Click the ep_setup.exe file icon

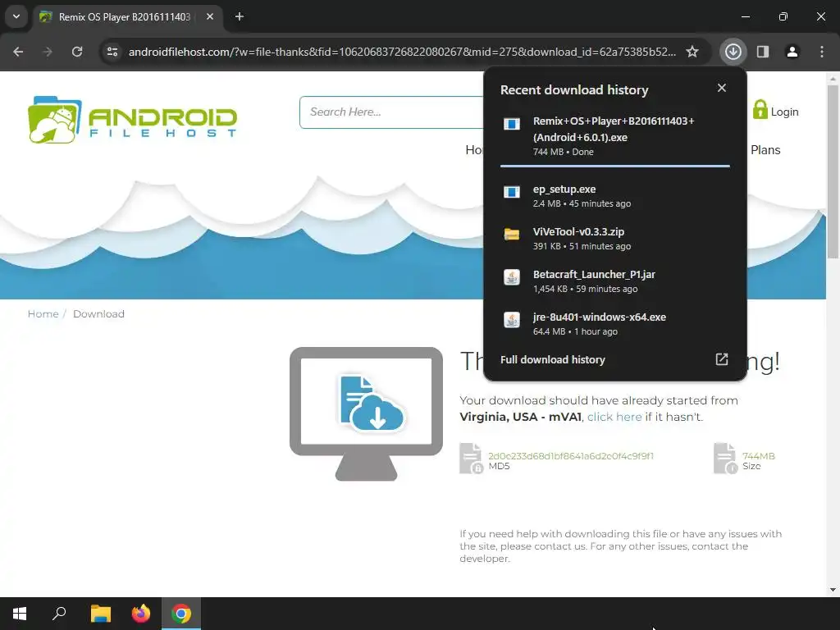tap(512, 192)
